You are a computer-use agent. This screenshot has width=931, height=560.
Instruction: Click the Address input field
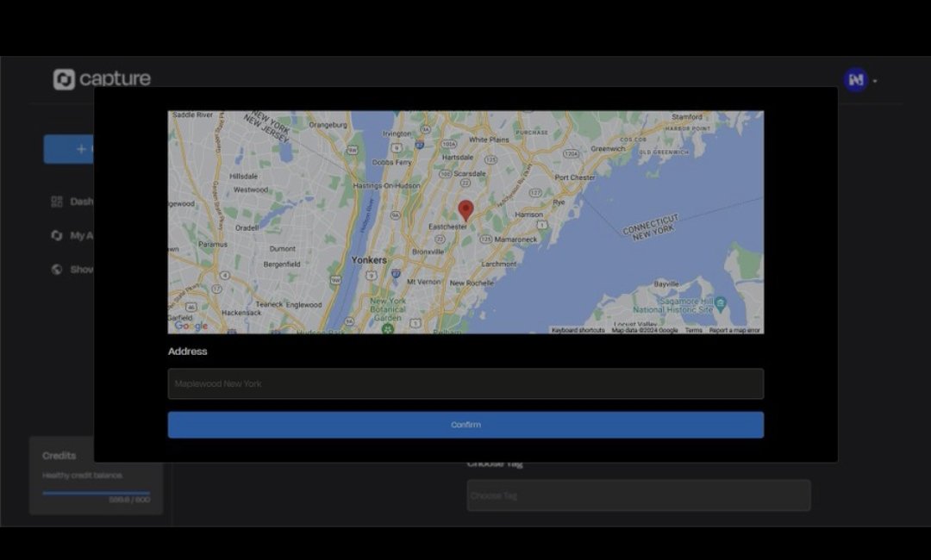click(x=465, y=383)
